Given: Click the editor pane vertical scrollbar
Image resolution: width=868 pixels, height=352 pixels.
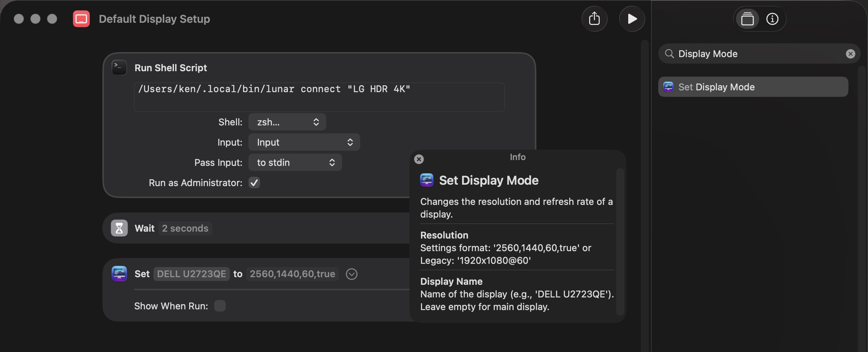Looking at the screenshot, I should point(644,195).
